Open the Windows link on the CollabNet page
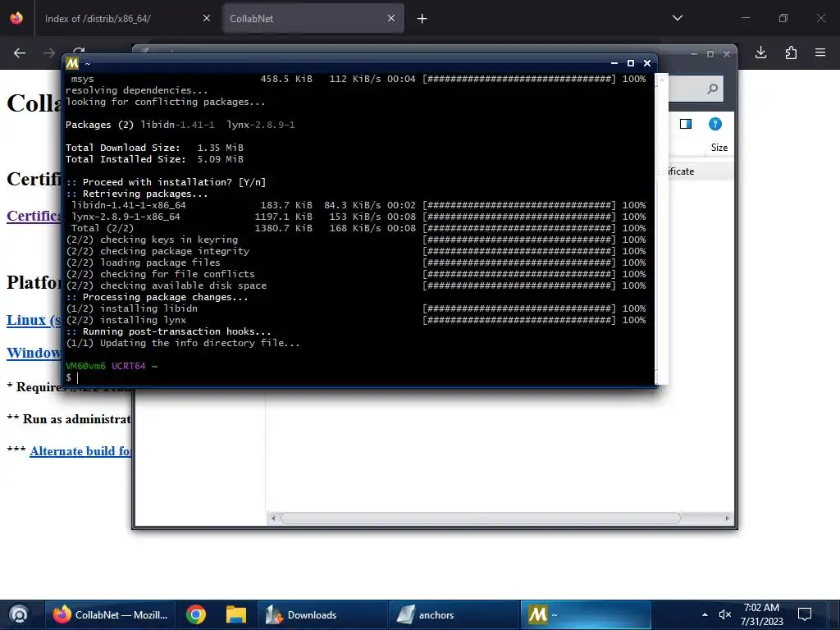840x630 pixels. (x=34, y=353)
